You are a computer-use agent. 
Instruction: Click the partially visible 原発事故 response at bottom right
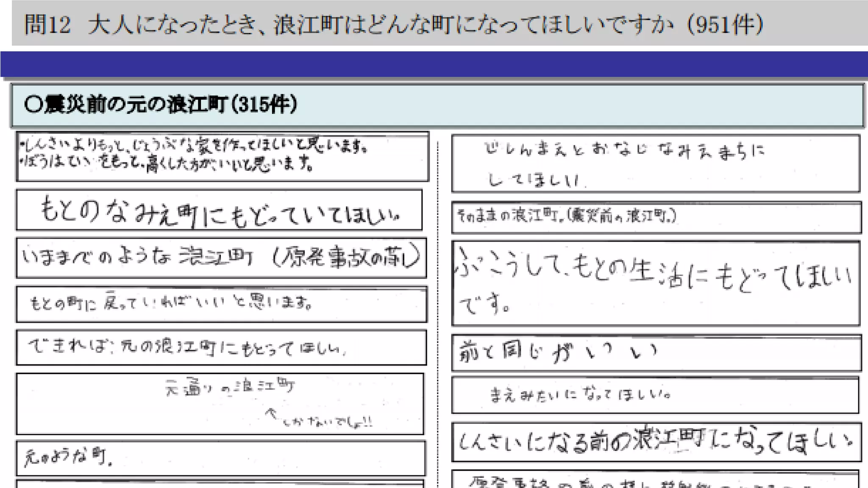(655, 481)
